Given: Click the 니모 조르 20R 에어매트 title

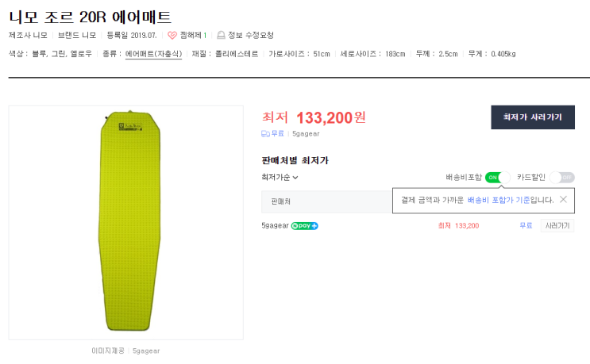Looking at the screenshot, I should 90,16.
